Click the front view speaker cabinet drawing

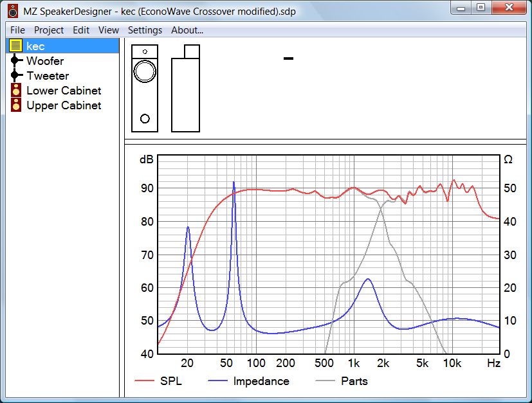click(x=145, y=88)
